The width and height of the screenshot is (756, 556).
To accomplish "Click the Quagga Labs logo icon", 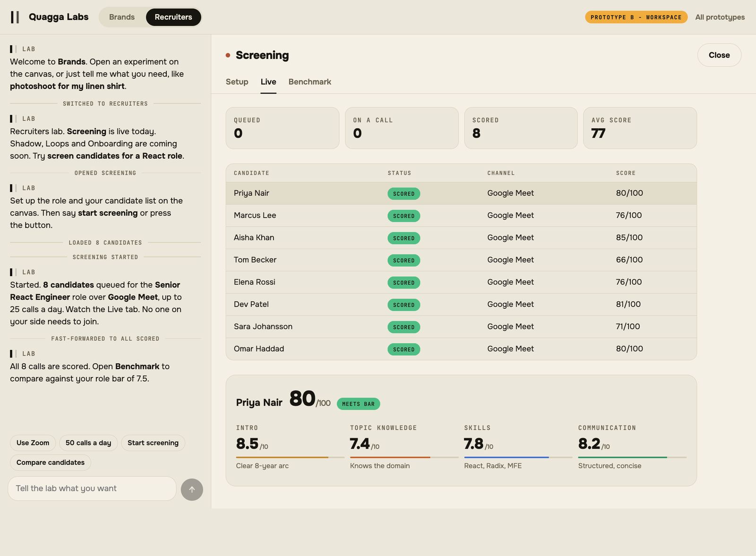I will (x=15, y=17).
